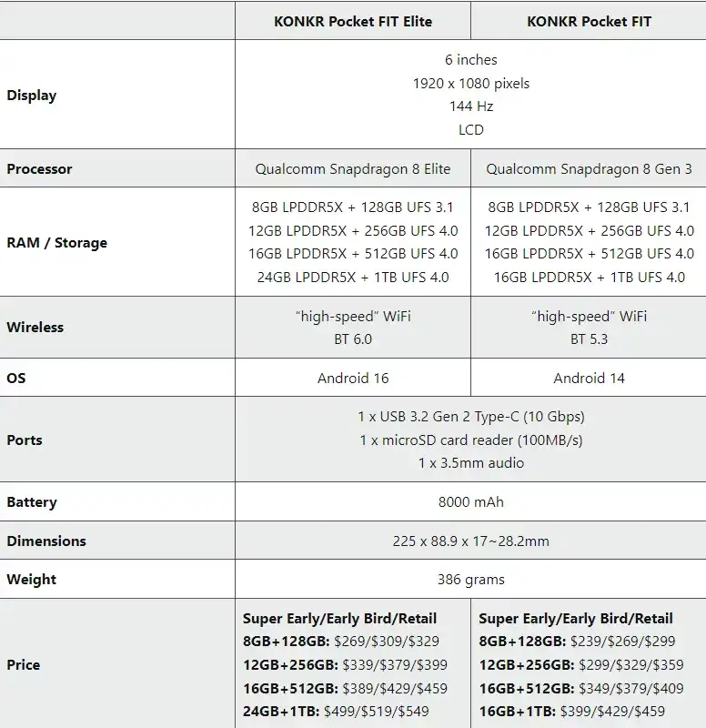
Task: Click the 8000 mAh battery value
Action: click(470, 501)
